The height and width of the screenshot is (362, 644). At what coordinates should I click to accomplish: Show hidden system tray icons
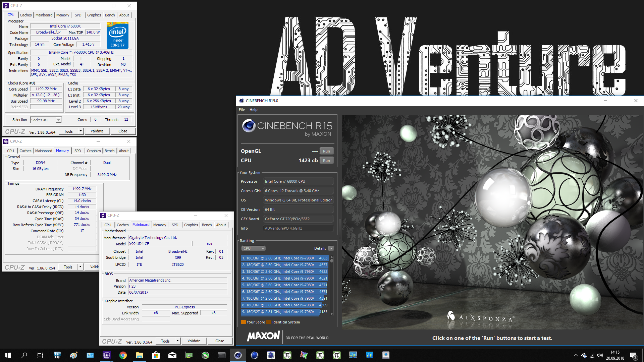click(x=576, y=355)
